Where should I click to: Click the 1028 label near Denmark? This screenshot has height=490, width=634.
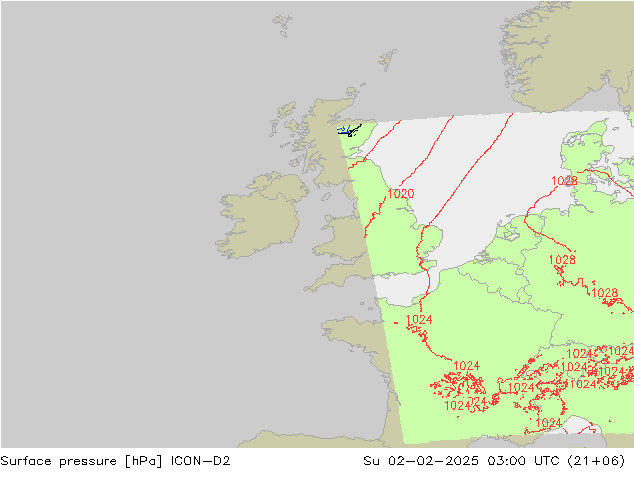(564, 181)
